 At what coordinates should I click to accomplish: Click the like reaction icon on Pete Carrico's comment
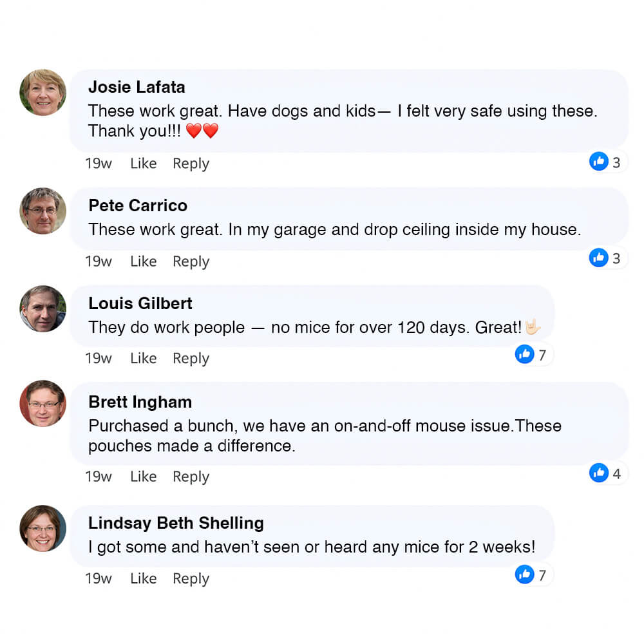(x=599, y=258)
